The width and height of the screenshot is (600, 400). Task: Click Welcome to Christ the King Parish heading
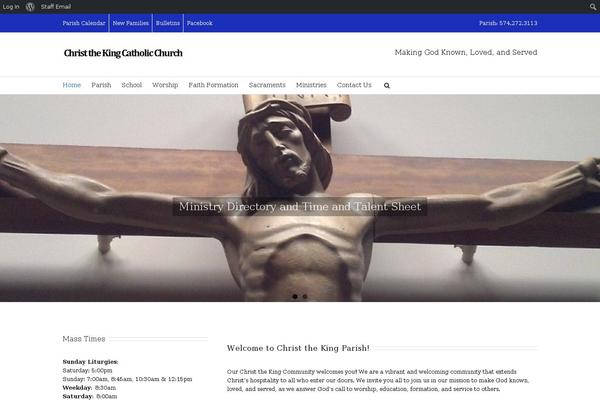click(298, 348)
